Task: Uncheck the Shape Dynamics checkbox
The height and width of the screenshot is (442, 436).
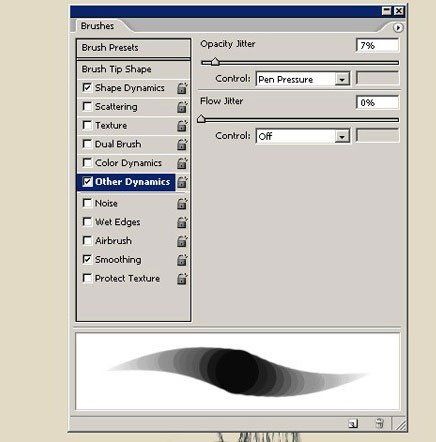Action: [87, 87]
